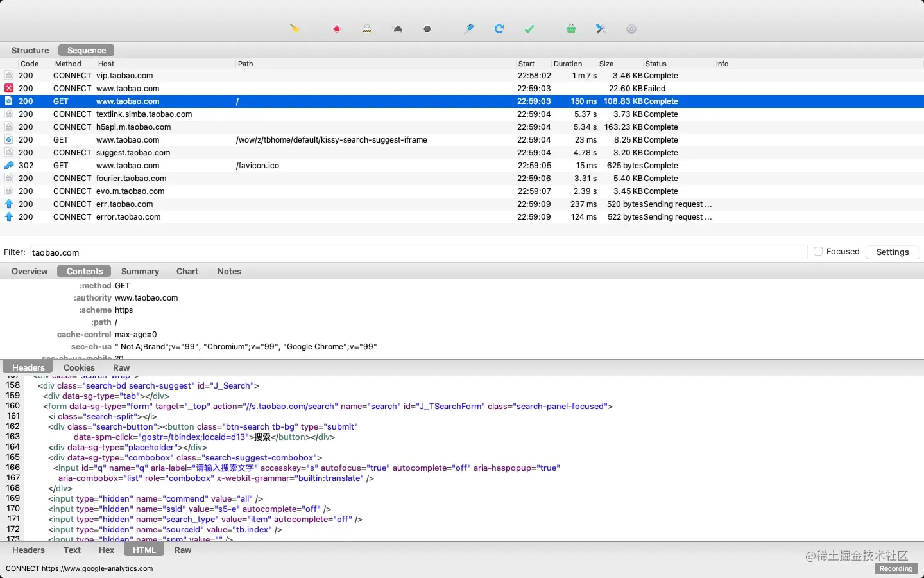
Task: Click the upload arrow icon beside error.taobao.com
Action: click(9, 217)
